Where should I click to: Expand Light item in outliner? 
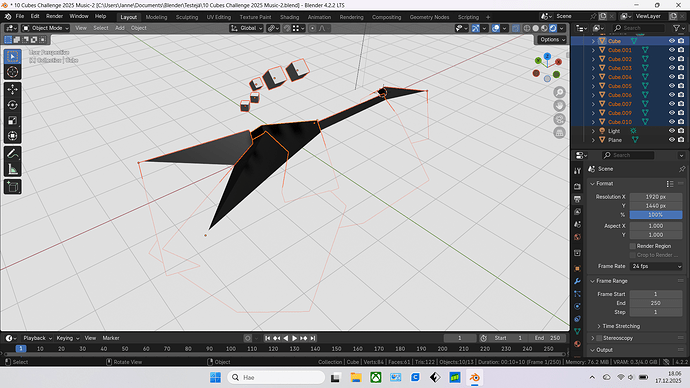[593, 131]
